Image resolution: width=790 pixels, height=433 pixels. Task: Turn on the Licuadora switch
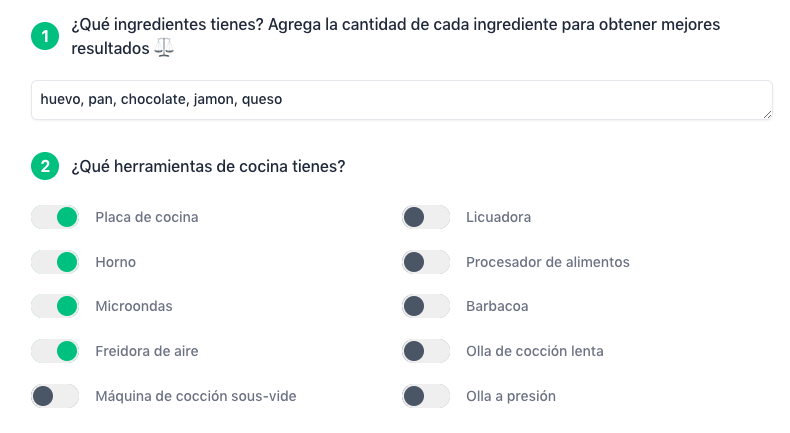point(426,217)
